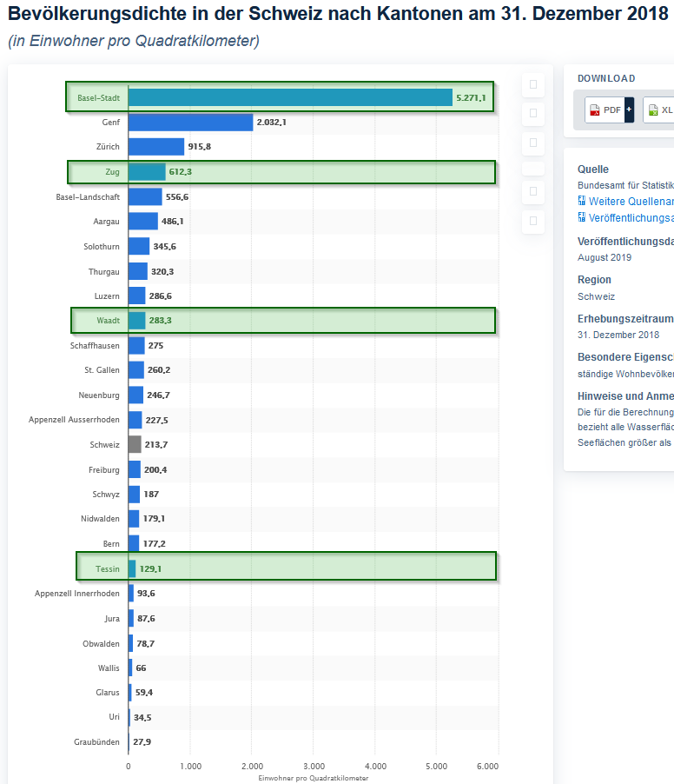Click the grey Schweiz average bar
This screenshot has height=784, width=674.
[x=135, y=444]
